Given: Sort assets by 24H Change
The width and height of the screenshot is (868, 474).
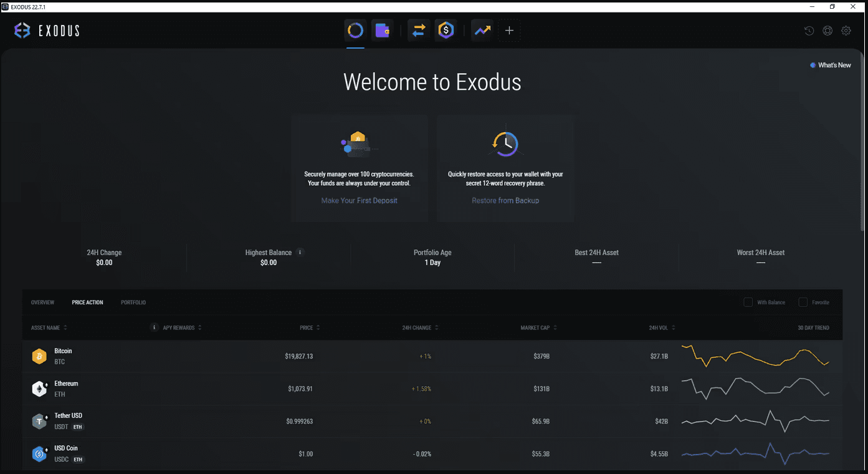Looking at the screenshot, I should 418,327.
